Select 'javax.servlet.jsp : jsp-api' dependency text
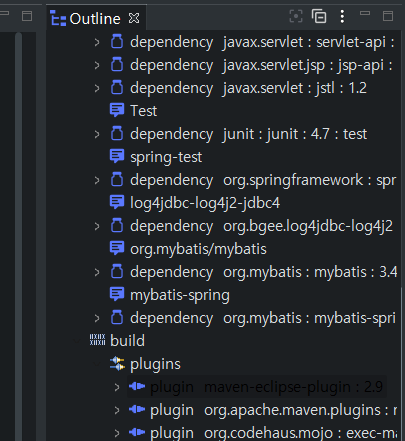The width and height of the screenshot is (405, 441). pos(308,65)
